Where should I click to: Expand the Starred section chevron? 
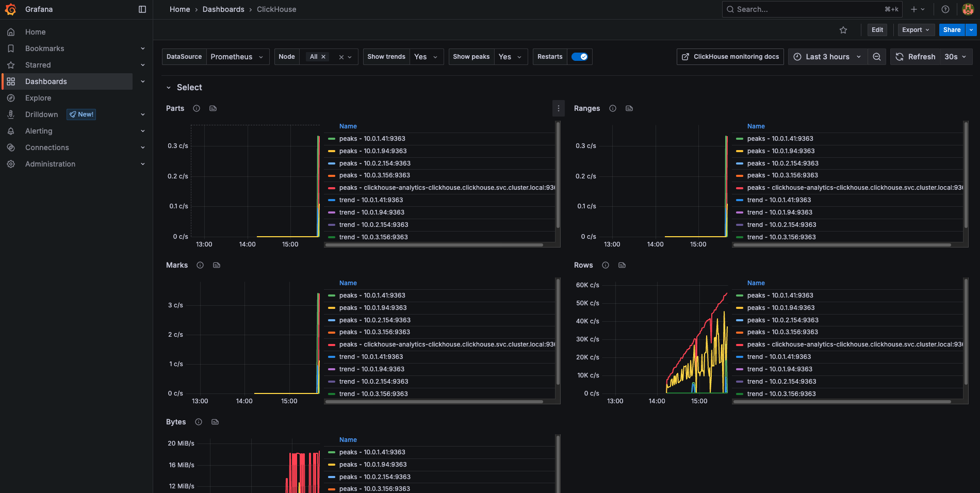[x=143, y=65]
